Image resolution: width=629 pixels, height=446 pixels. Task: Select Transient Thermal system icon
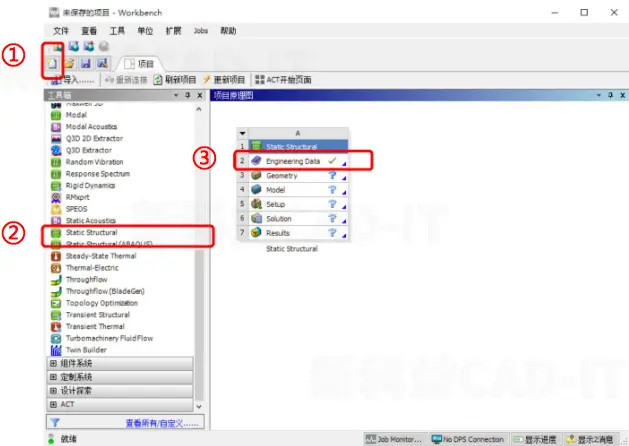[x=56, y=326]
